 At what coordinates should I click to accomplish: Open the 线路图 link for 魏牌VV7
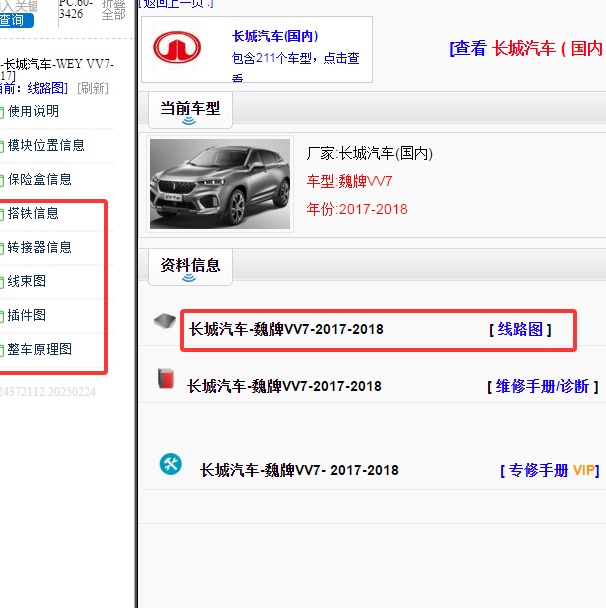(520, 330)
